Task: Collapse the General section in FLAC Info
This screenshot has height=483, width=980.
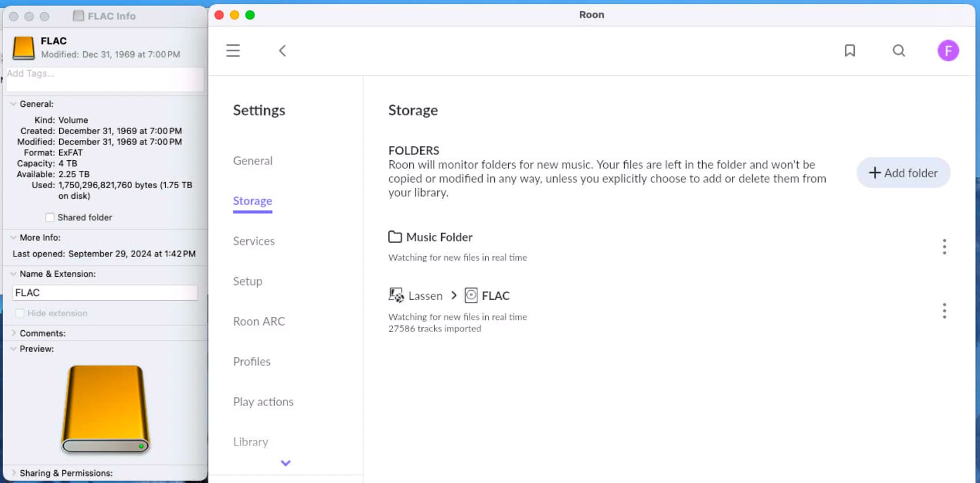Action: click(13, 104)
